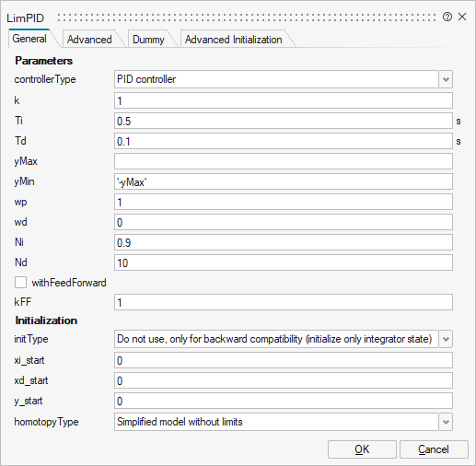This screenshot has height=466, width=476.
Task: Click the dotted title bar grip
Action: [247, 17]
